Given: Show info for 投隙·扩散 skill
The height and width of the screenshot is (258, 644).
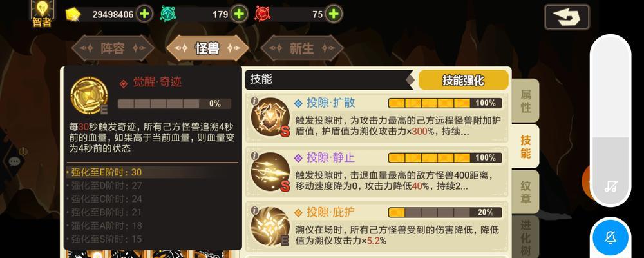Looking at the screenshot, I should coord(254,101).
